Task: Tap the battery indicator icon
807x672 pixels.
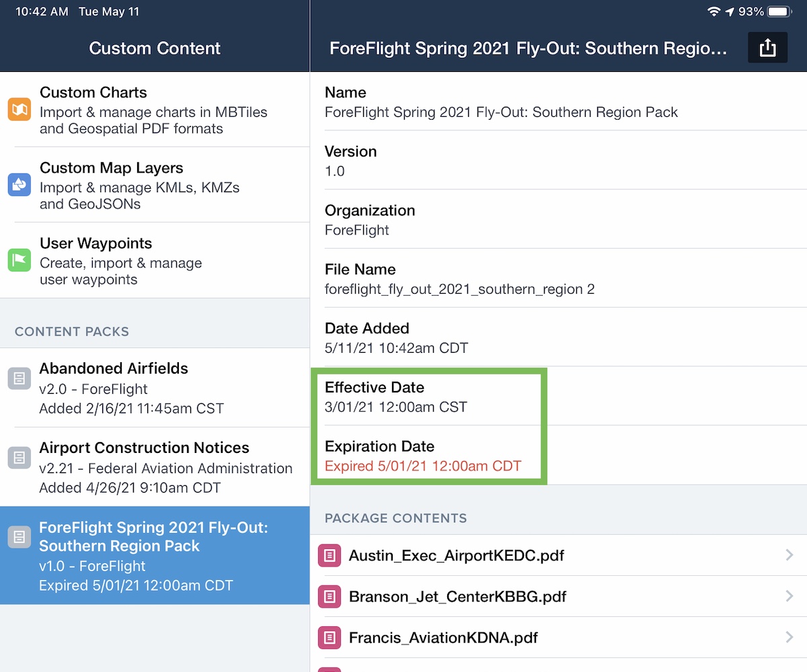Action: coord(779,12)
